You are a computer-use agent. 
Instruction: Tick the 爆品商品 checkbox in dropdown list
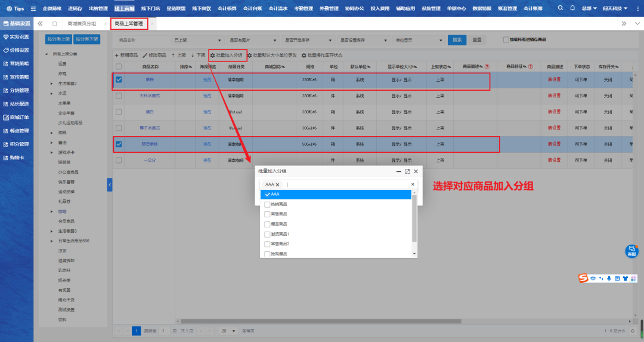point(267,224)
